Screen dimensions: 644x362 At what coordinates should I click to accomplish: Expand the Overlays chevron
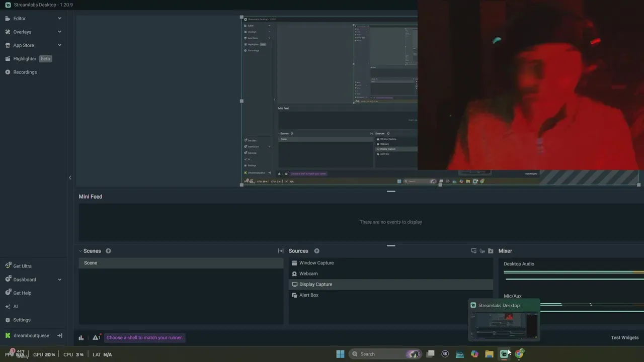pos(59,32)
